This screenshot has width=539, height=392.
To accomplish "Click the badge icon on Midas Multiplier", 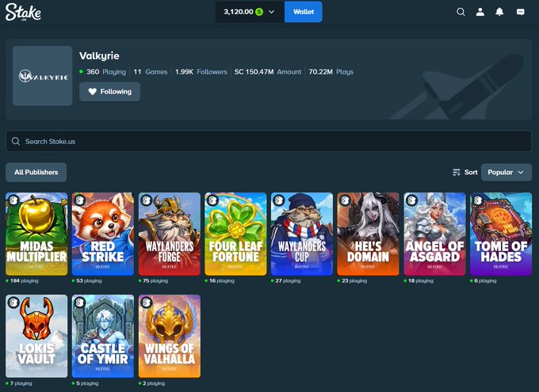I will coord(13,200).
